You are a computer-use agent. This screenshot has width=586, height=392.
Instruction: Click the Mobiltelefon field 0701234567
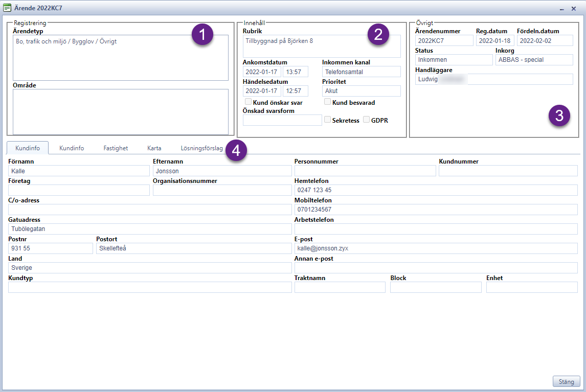point(436,210)
